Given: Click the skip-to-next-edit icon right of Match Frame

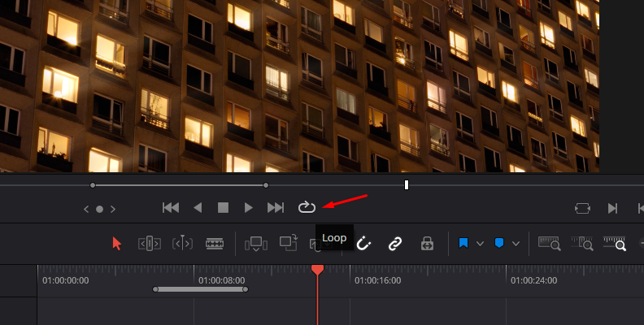Looking at the screenshot, I should coord(612,209).
